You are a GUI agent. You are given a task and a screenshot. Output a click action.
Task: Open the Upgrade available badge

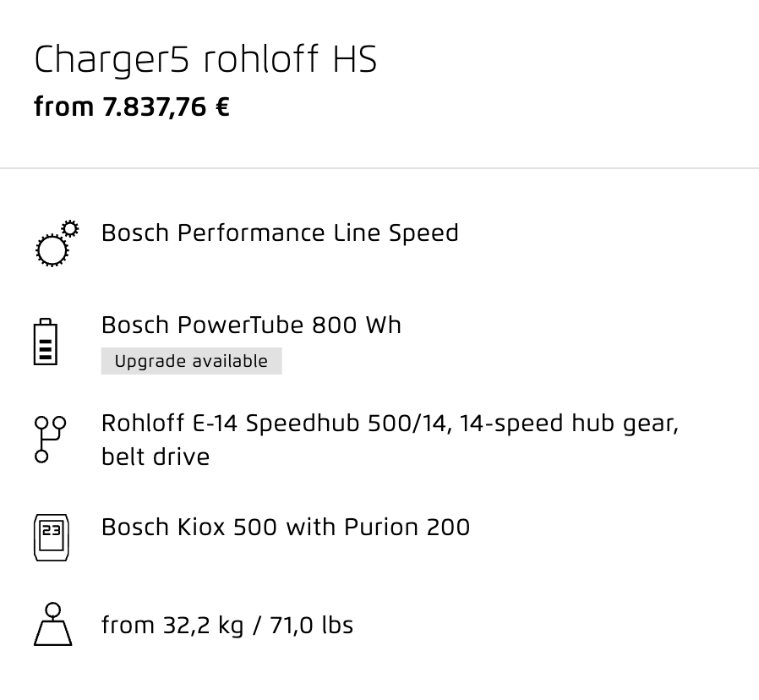click(x=191, y=361)
